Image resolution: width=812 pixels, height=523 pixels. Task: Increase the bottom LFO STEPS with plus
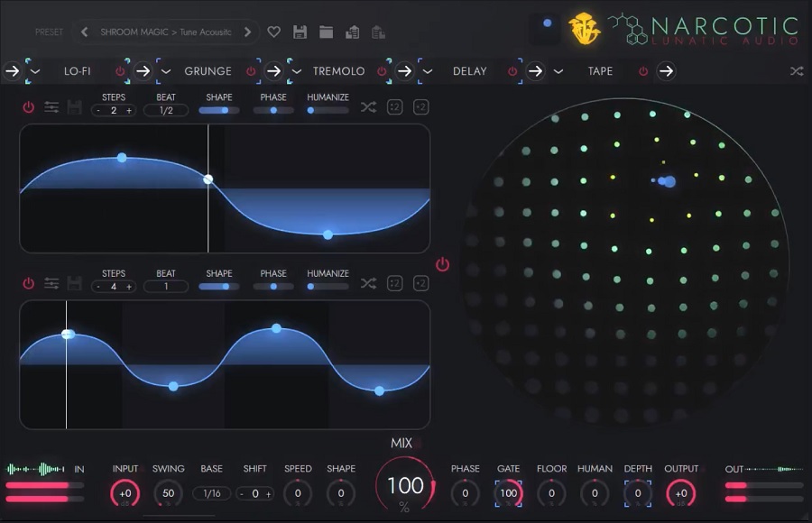click(x=129, y=287)
